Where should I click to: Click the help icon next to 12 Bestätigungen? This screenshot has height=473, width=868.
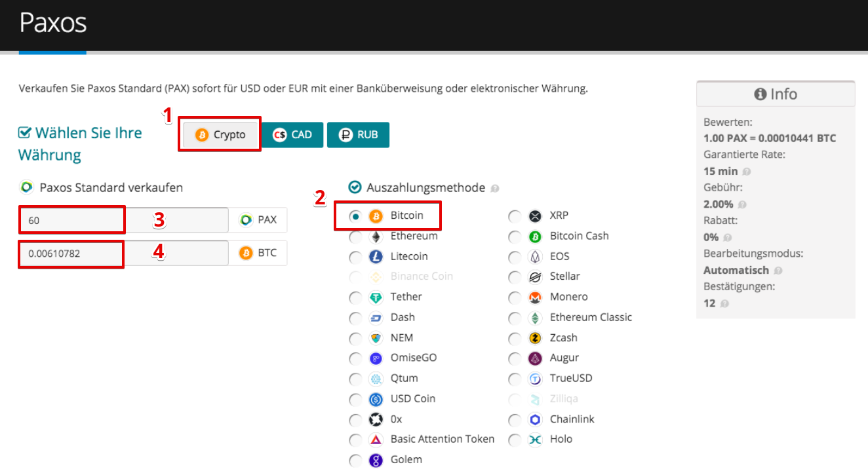pyautogui.click(x=724, y=303)
